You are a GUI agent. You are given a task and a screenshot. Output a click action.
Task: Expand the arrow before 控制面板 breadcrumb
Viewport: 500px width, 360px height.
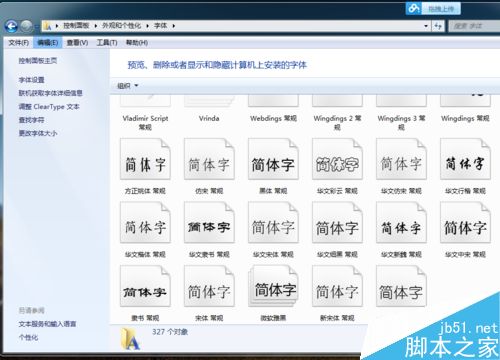tap(57, 26)
